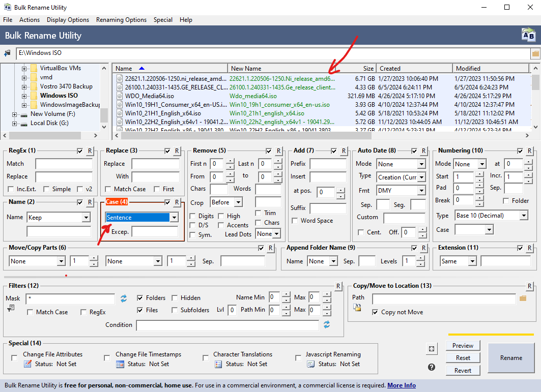This screenshot has height=392, width=541.
Task: Click the navigate-to-path icon beside the folder path
Action: click(x=7, y=53)
